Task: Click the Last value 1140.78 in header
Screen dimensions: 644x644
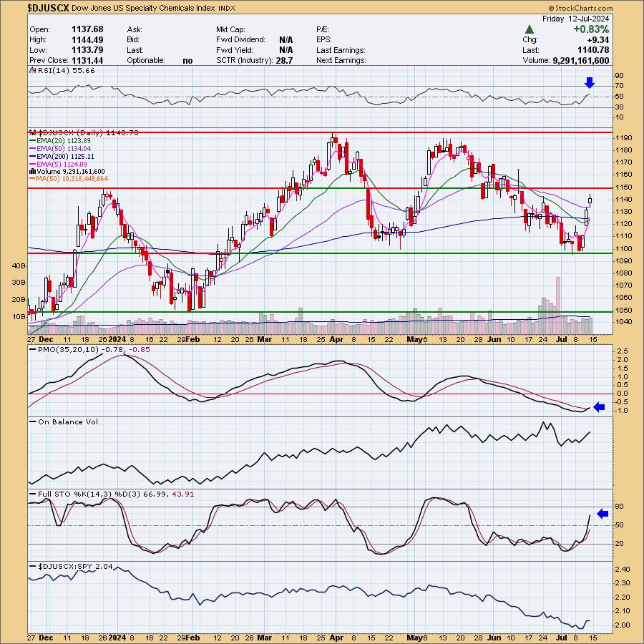Action: (x=595, y=50)
